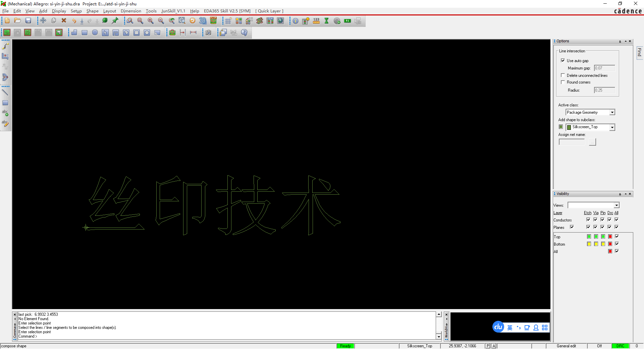Collapse the Visibility panel with its arrow
The height and width of the screenshot is (349, 644).
coord(626,194)
